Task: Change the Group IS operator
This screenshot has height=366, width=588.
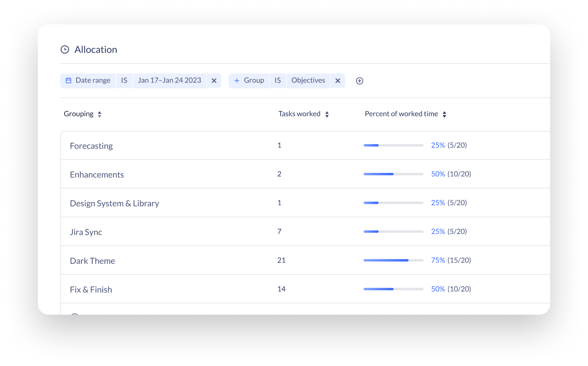Action: [x=278, y=81]
